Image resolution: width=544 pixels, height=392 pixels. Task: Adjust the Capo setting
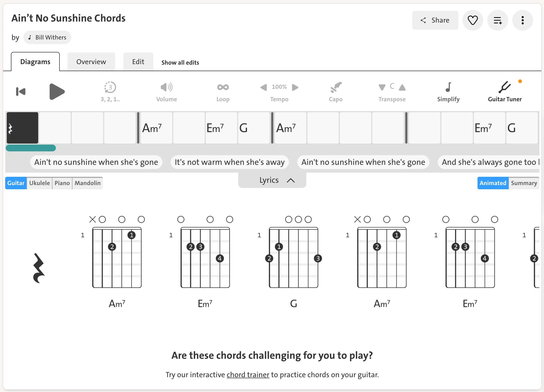pyautogui.click(x=336, y=91)
